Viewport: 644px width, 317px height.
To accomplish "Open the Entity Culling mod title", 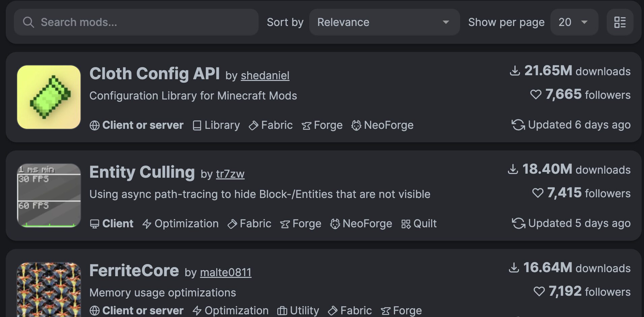I will (x=142, y=172).
